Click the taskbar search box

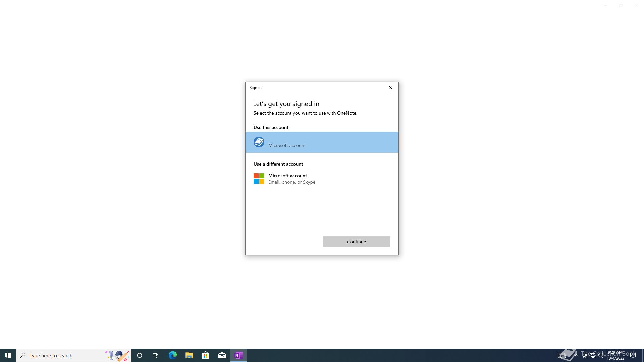(74, 355)
